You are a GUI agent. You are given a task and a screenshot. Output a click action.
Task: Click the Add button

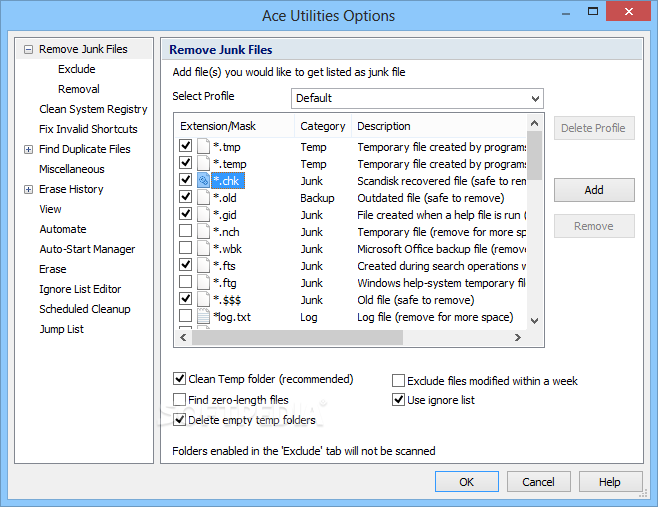[594, 190]
